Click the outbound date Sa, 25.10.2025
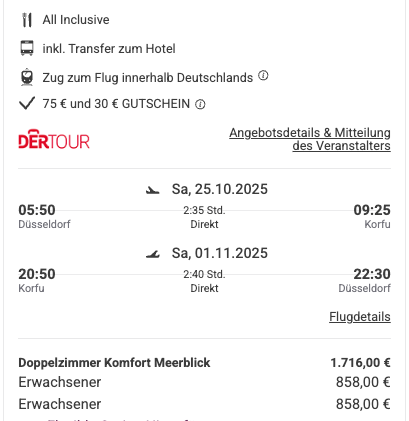The width and height of the screenshot is (409, 421). pos(220,189)
